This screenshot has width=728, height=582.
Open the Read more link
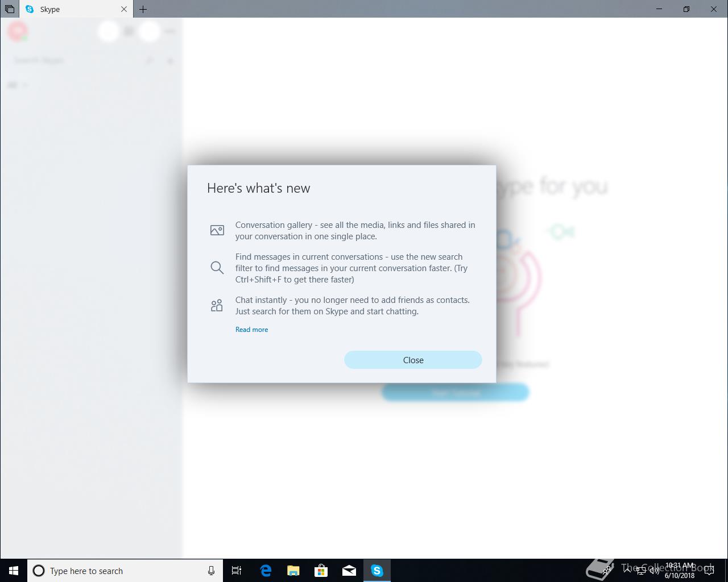(251, 330)
